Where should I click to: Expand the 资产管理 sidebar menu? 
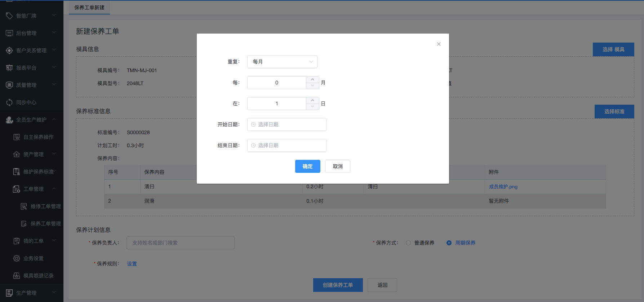tap(54, 154)
